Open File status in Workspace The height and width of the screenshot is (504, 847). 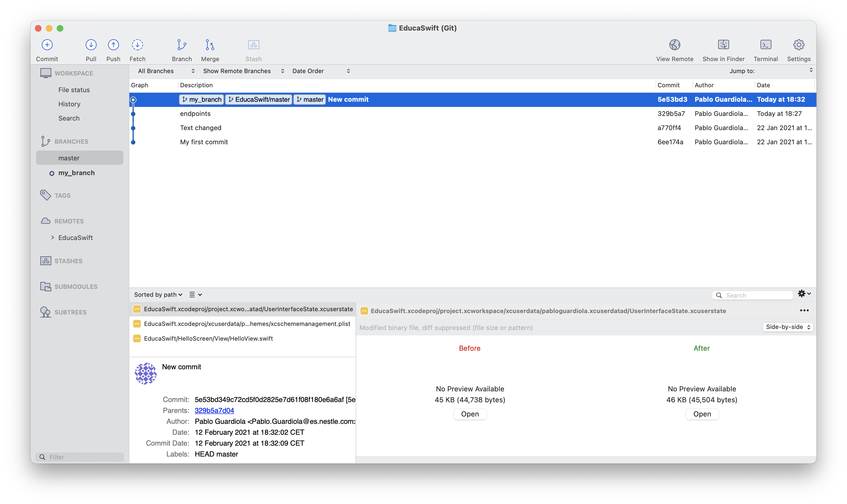(x=74, y=90)
